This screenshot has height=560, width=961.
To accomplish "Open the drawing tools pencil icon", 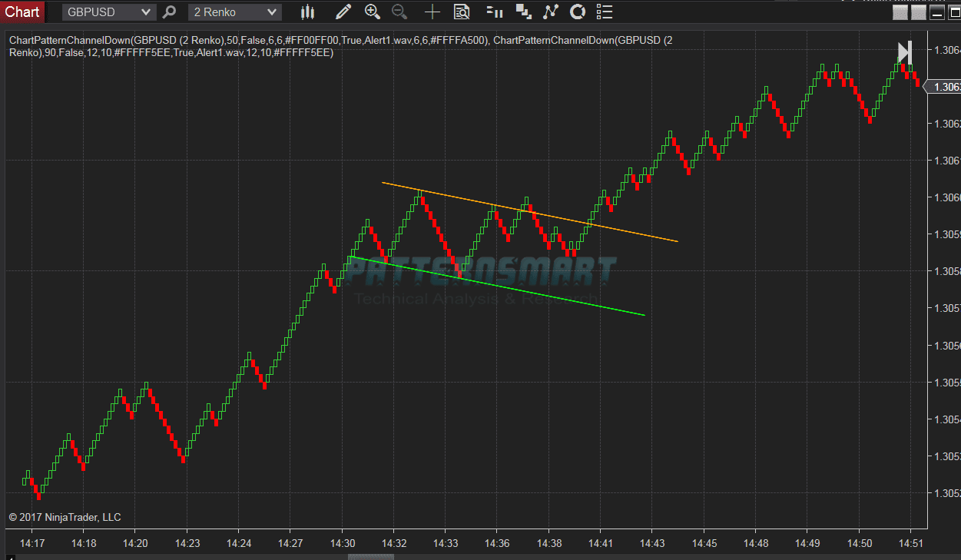I will 343,12.
